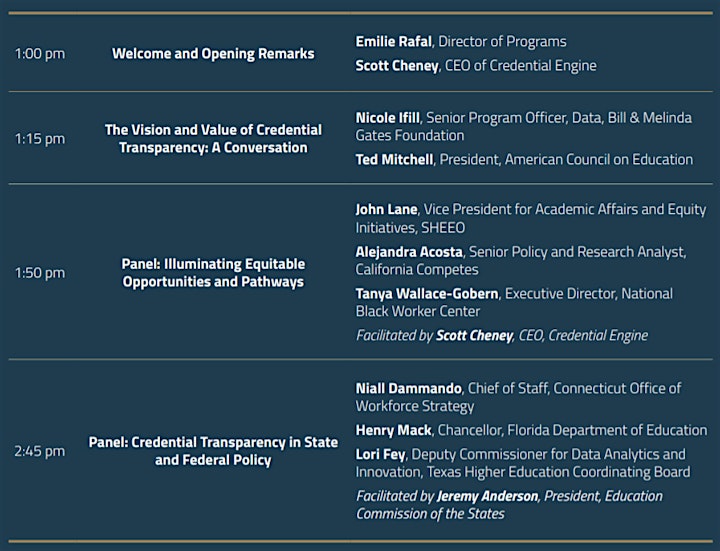Image resolution: width=720 pixels, height=551 pixels.
Task: Open Panel: Illuminating Equitable Opportunities and Pathways
Action: pyautogui.click(x=213, y=273)
